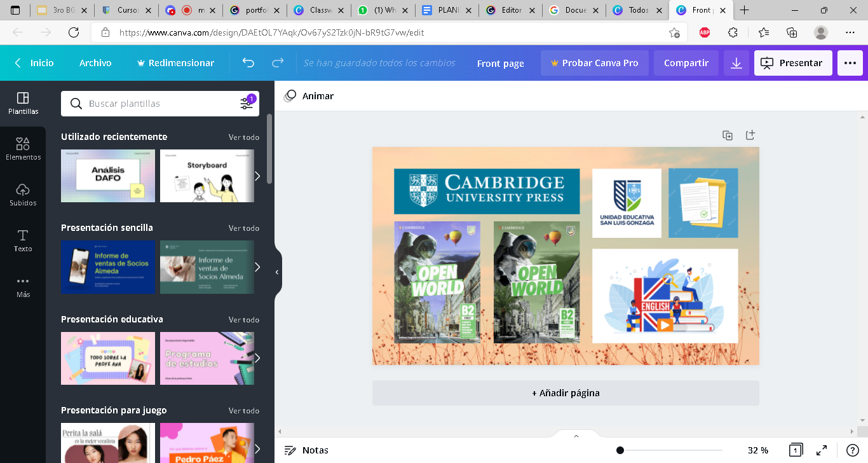Viewport: 868px width, 463px height.
Task: Open the Texto panel
Action: click(23, 240)
